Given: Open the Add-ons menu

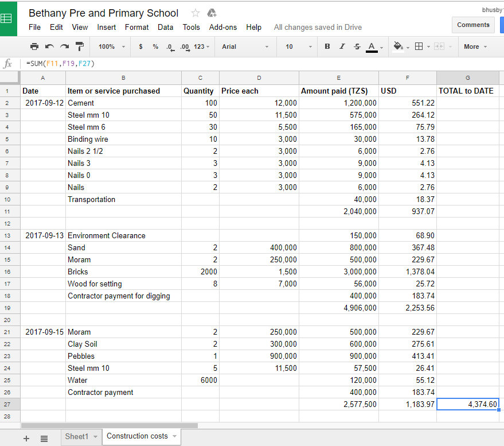Looking at the screenshot, I should 222,28.
